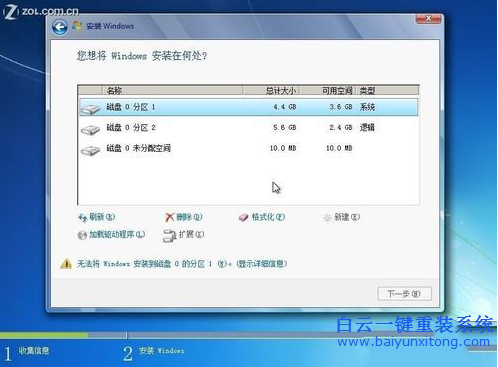Click the drive icon for 磁盘 0 未分配空间
This screenshot has width=498, height=367.
(90, 150)
